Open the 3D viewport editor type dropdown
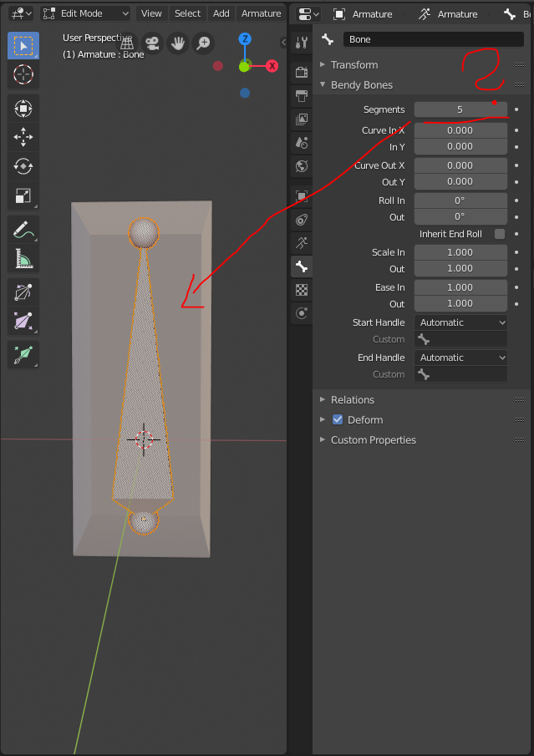 [x=21, y=13]
